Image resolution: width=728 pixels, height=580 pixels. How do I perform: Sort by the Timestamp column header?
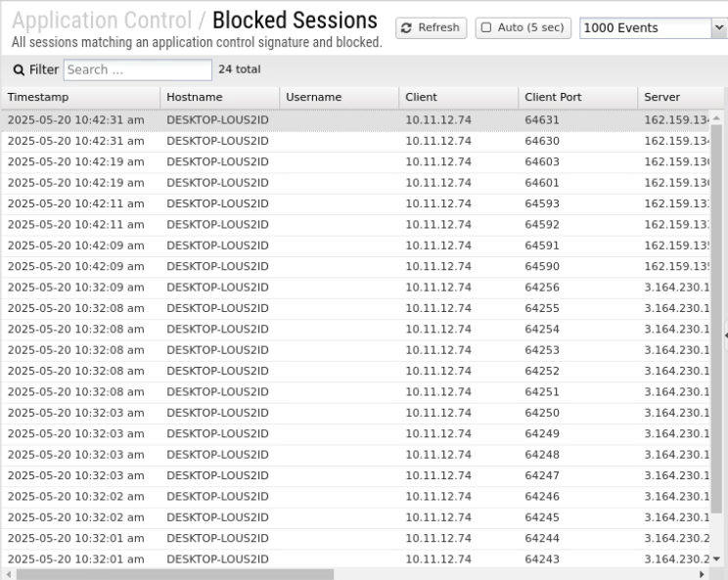click(x=80, y=98)
